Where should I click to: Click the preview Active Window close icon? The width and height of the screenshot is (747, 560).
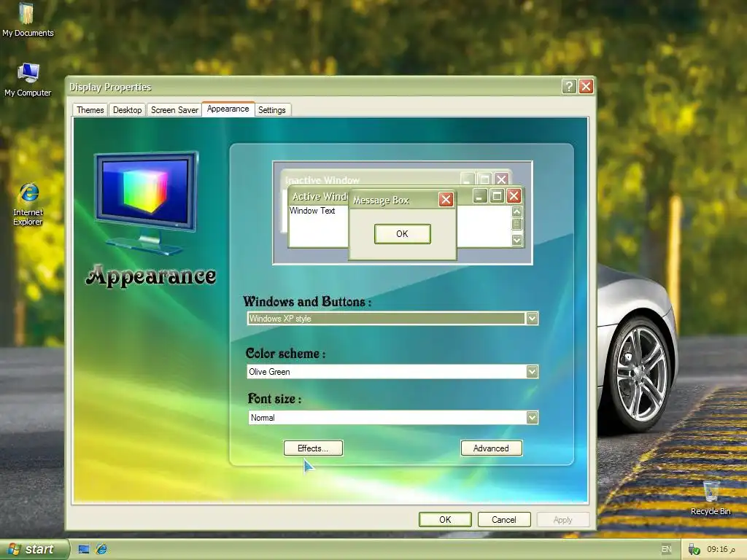[514, 195]
